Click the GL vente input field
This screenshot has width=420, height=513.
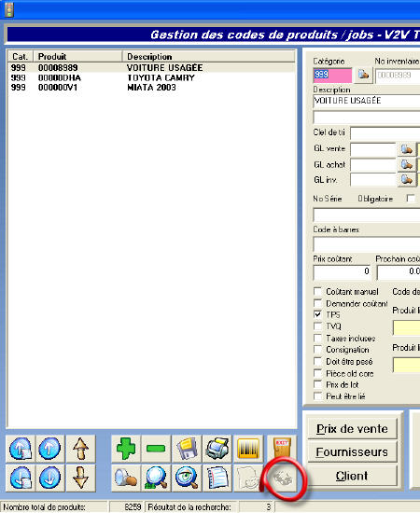(373, 149)
